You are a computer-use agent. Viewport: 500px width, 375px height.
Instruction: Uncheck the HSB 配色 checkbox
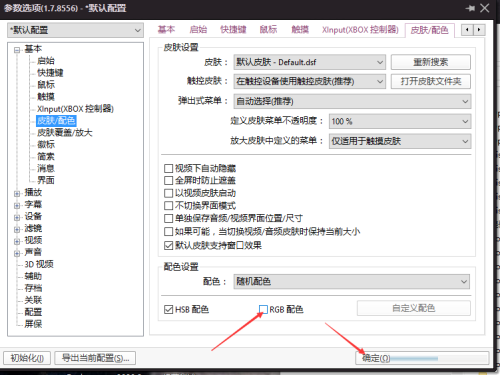coord(168,310)
